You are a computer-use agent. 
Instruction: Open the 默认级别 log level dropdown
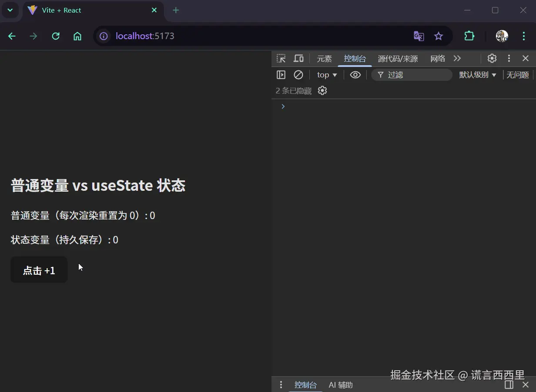(x=478, y=75)
